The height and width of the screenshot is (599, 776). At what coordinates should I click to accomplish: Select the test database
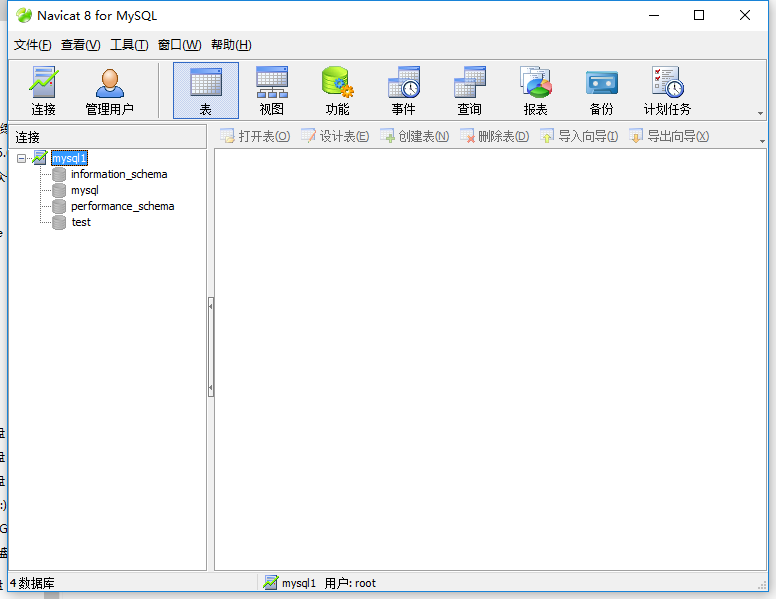pyautogui.click(x=81, y=222)
